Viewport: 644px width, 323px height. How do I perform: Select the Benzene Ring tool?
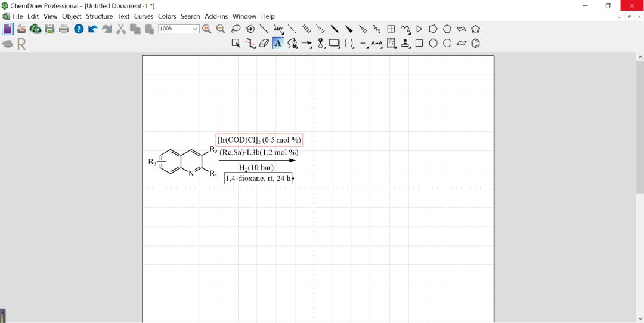point(476,43)
